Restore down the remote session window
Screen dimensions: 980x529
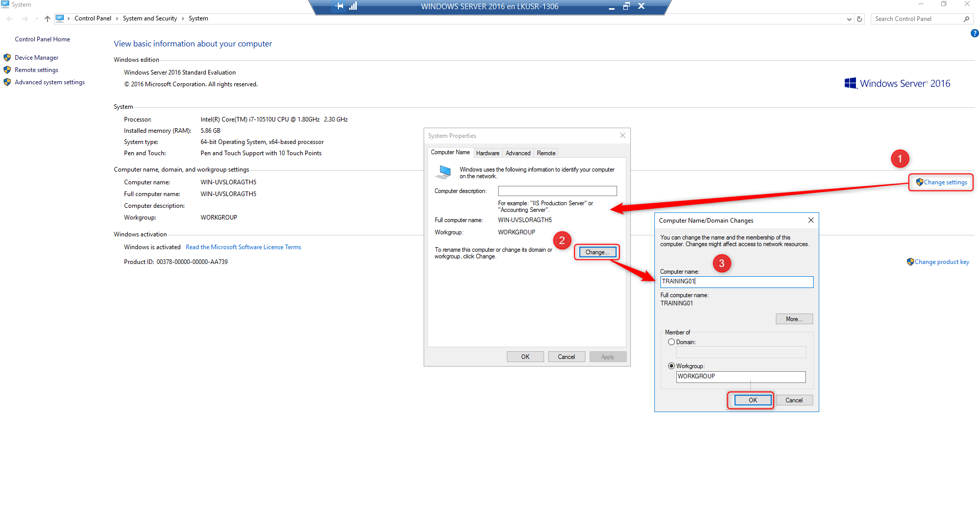626,6
